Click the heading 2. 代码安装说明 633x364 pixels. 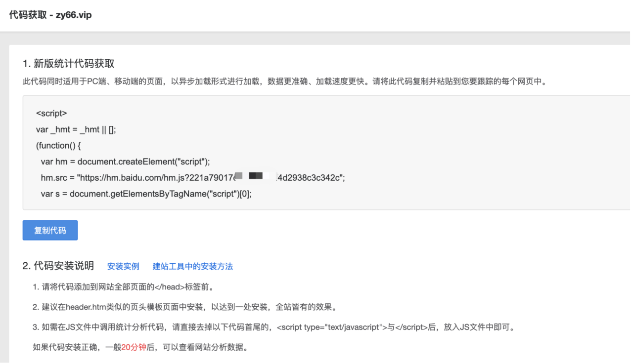58,266
